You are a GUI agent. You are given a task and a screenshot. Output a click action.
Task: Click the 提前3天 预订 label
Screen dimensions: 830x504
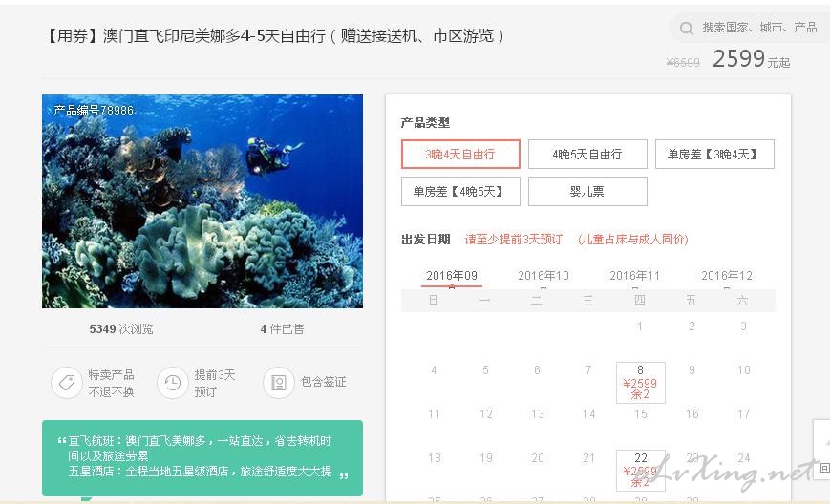[214, 383]
